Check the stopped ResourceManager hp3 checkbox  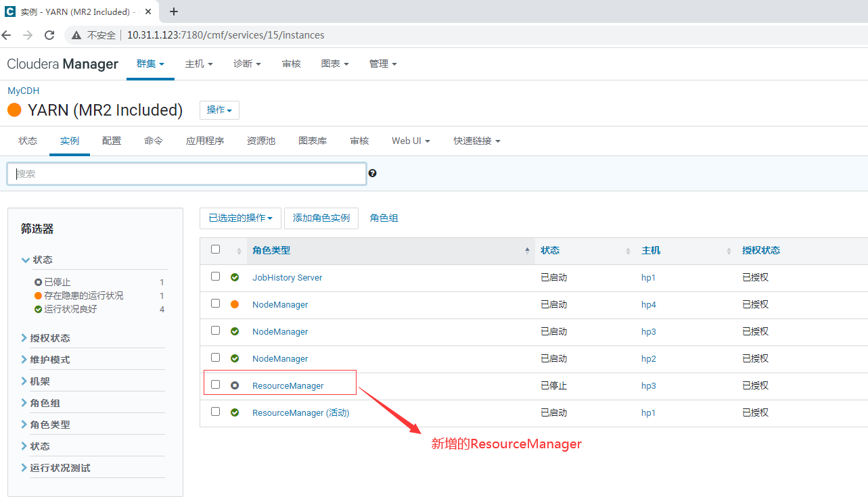click(215, 384)
